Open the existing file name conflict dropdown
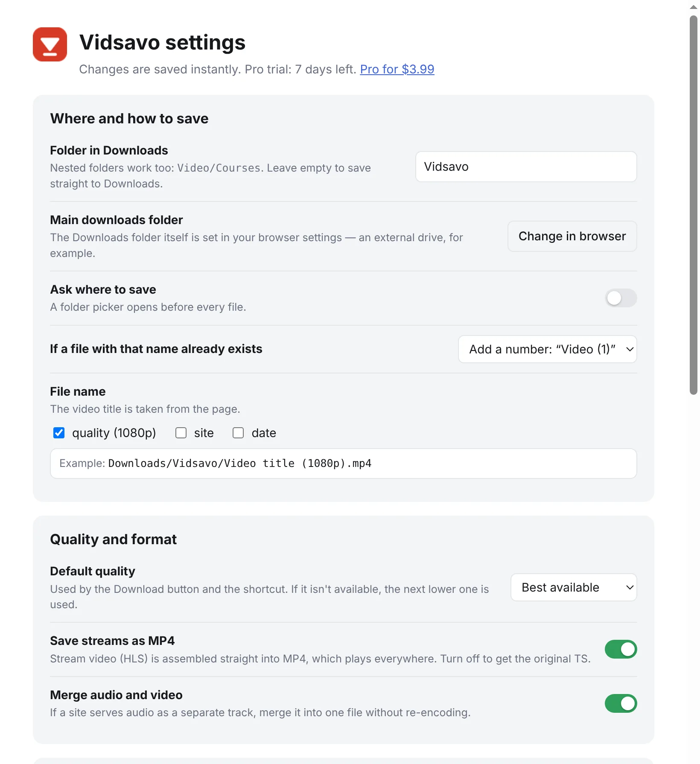700x764 pixels. [547, 349]
